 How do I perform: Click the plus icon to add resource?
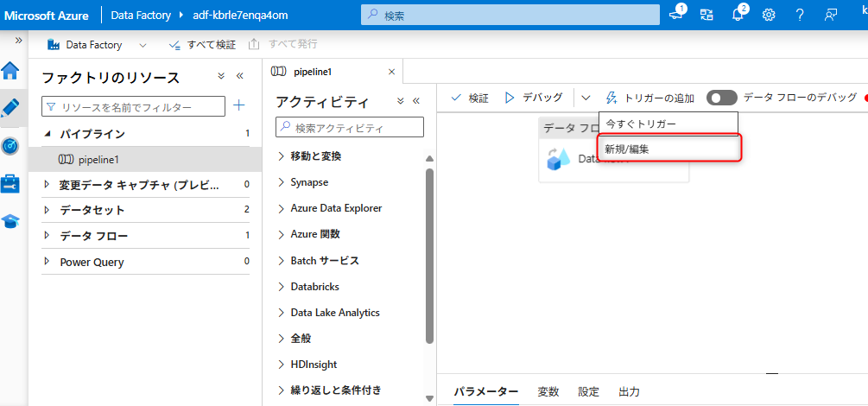pyautogui.click(x=239, y=105)
